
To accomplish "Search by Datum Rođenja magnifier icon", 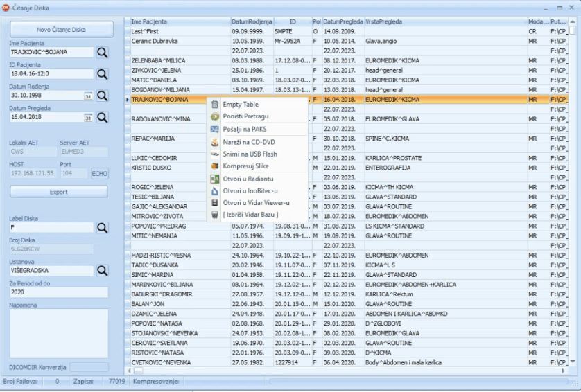I will click(102, 96).
